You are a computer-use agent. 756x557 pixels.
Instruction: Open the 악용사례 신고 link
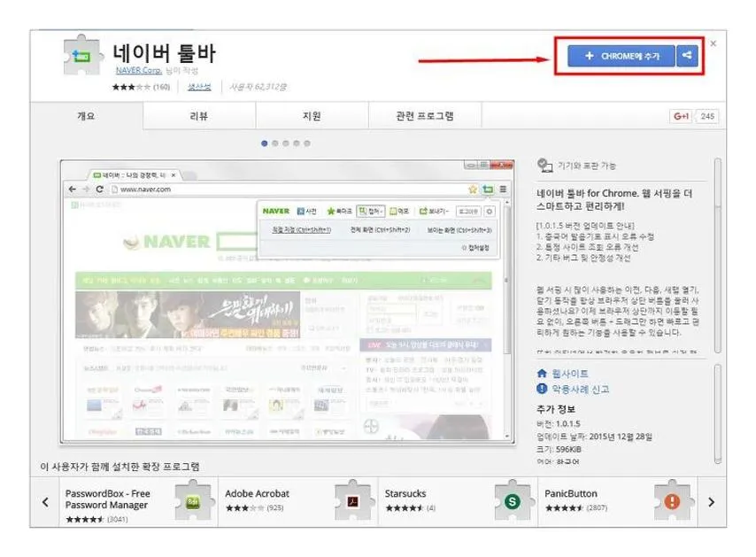581,389
